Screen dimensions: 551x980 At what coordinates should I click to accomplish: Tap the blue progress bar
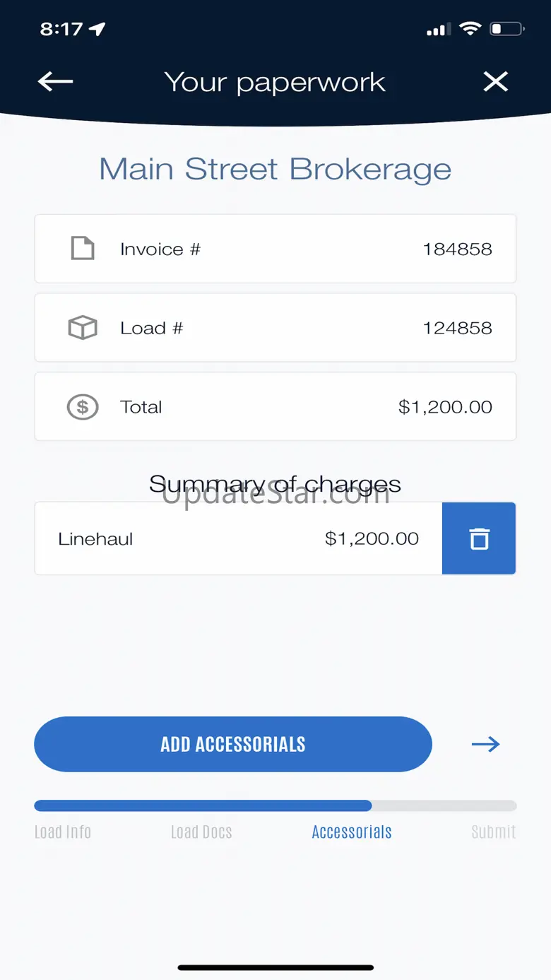click(203, 805)
